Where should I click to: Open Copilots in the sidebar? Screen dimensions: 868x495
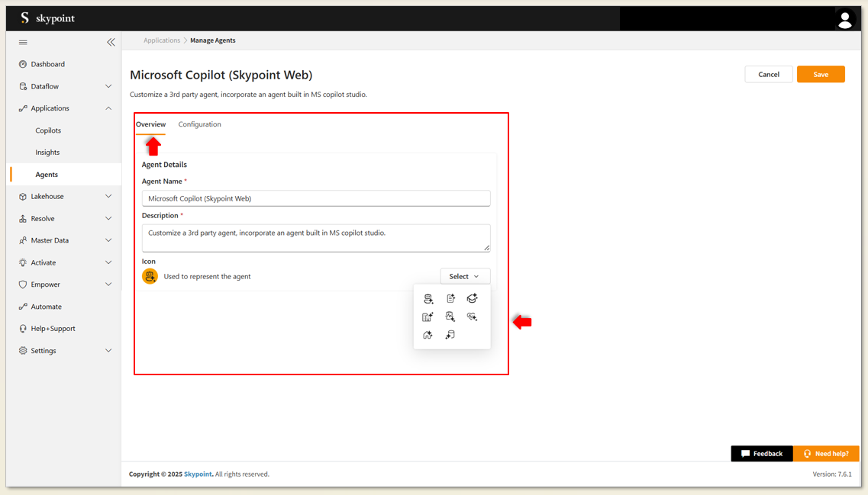[48, 130]
